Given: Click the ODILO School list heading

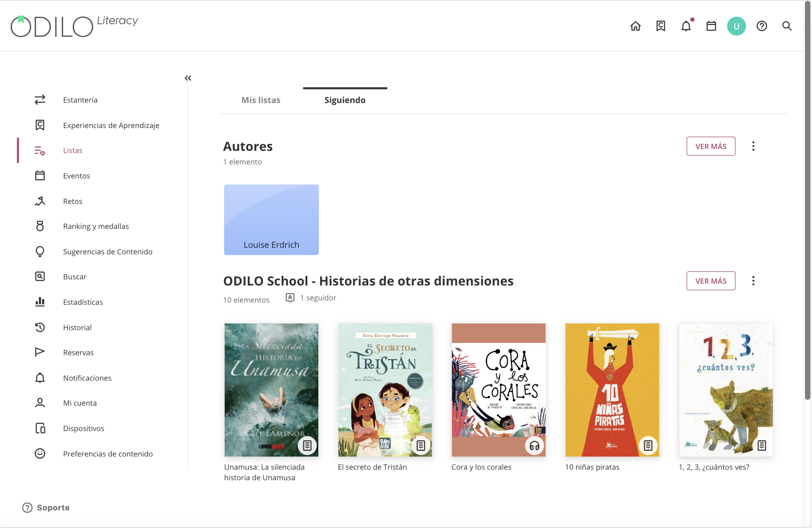Looking at the screenshot, I should click(x=368, y=281).
